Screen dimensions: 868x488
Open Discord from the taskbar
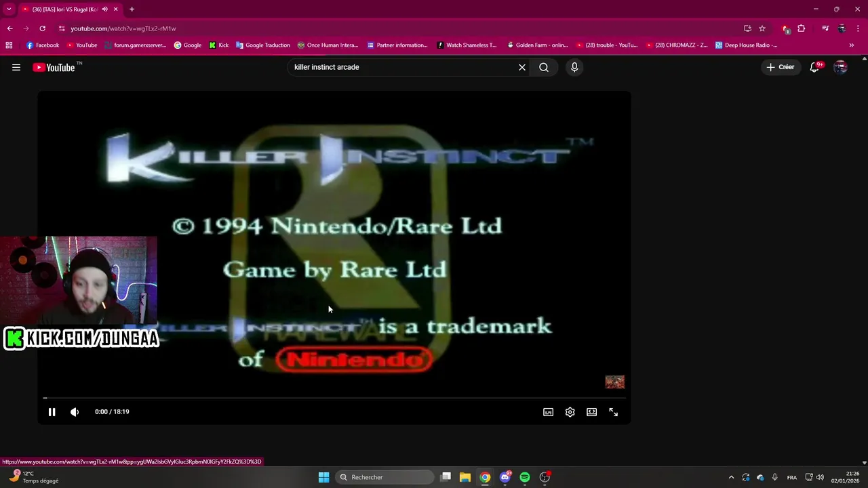pos(505,477)
